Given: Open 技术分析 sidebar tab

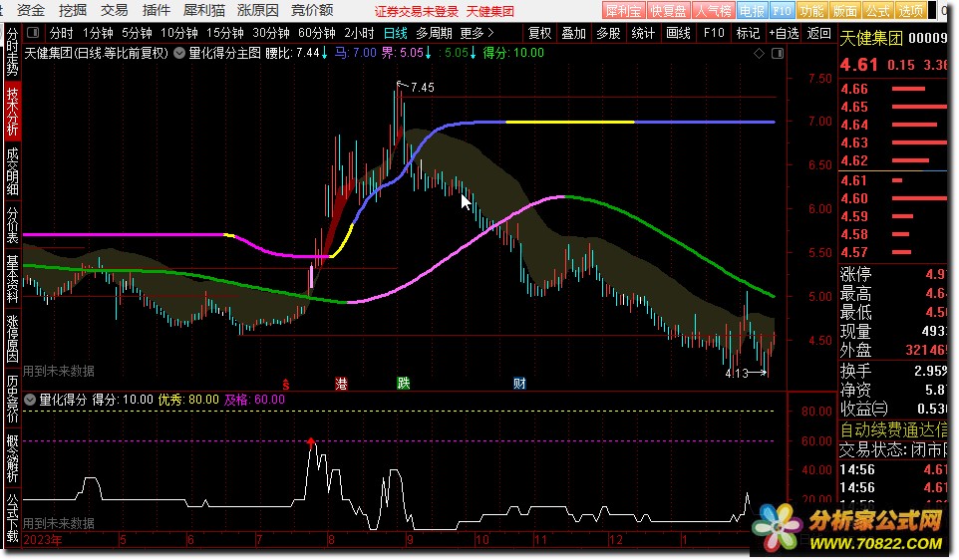Looking at the screenshot, I should tap(12, 112).
